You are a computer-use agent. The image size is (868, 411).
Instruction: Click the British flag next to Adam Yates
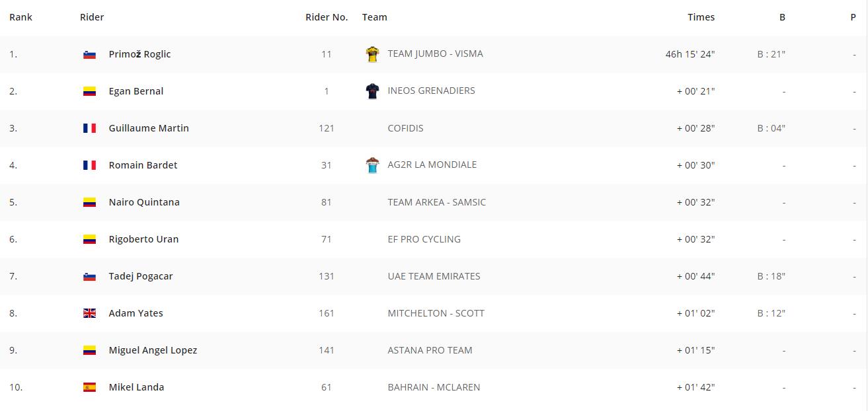(89, 314)
